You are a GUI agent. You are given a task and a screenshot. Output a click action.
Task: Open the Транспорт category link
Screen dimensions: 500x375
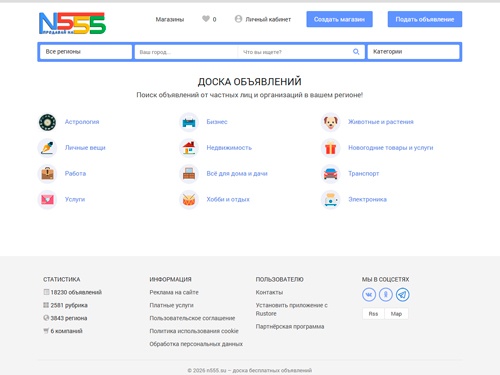tap(364, 174)
